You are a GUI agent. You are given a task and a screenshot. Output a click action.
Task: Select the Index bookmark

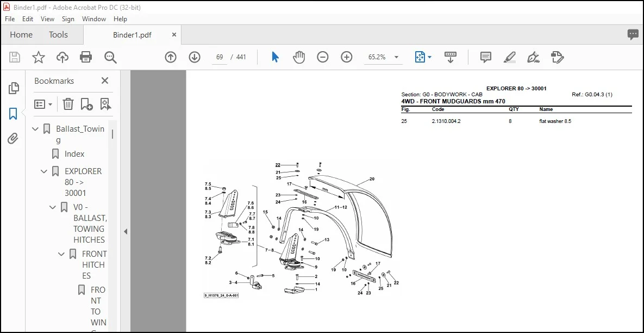coord(74,154)
